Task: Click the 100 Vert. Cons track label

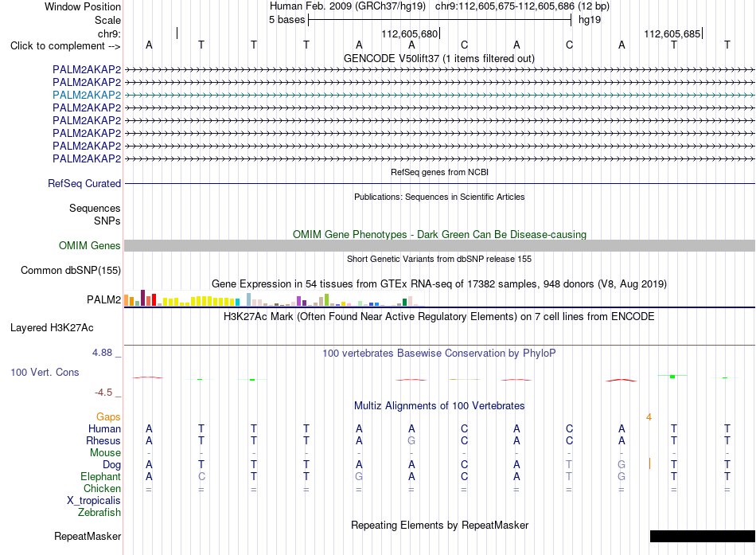Action: pos(45,372)
